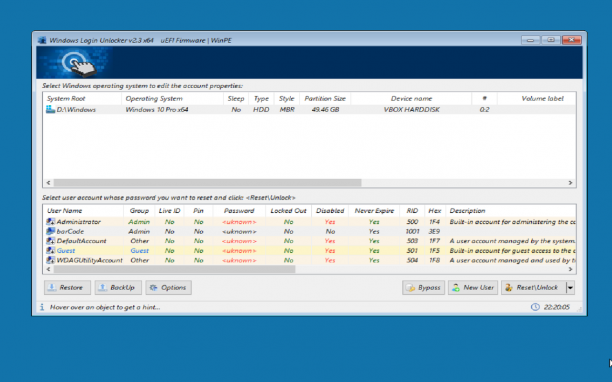Click the user list scroll left arrow
This screenshot has width=612, height=382.
point(48,269)
